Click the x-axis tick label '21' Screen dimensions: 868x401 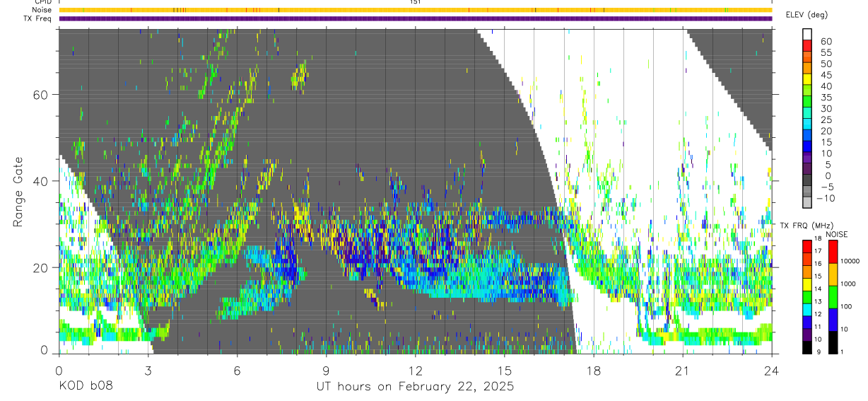[683, 370]
